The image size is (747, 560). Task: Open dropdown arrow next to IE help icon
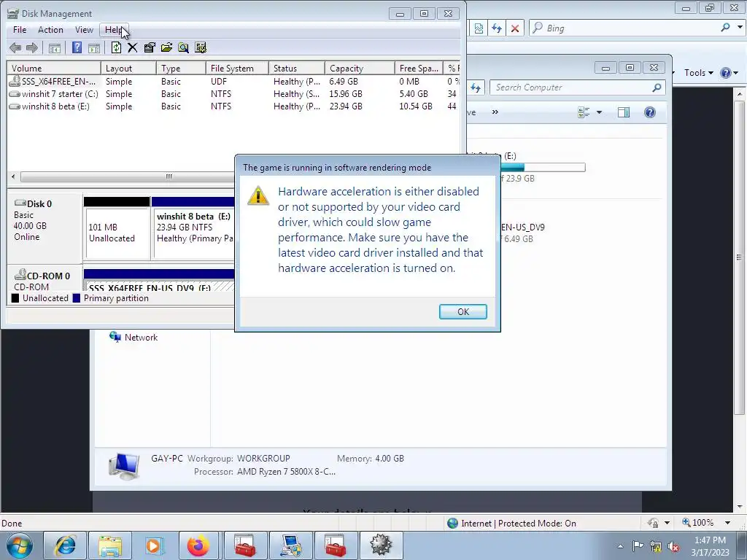(x=735, y=73)
